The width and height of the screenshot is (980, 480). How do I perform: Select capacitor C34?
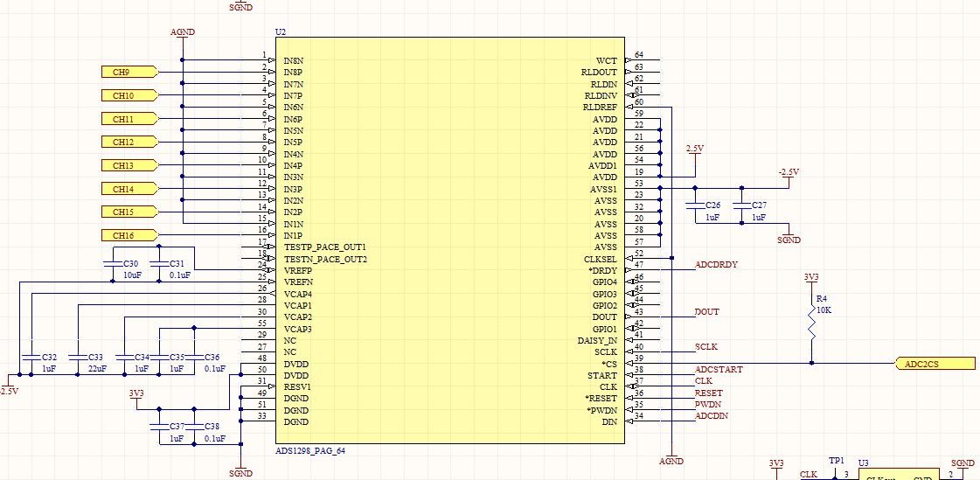coord(124,358)
